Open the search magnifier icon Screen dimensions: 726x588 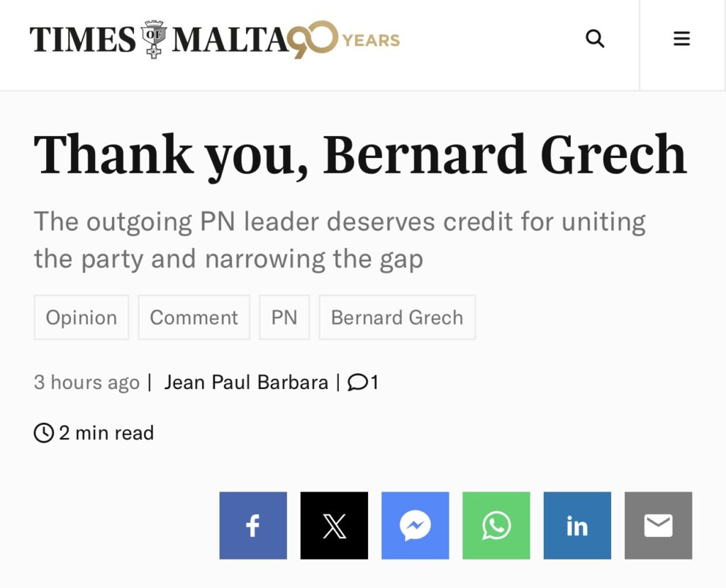[595, 39]
